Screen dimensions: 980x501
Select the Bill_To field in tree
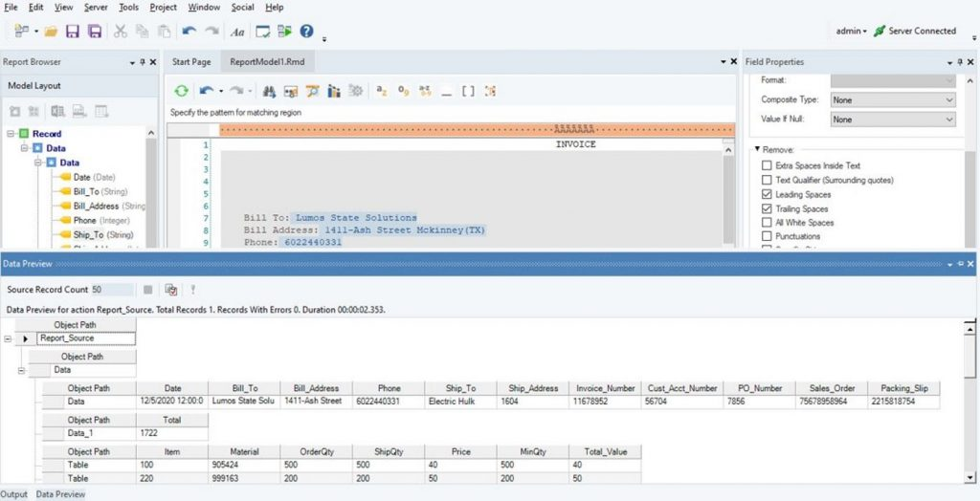pyautogui.click(x=87, y=191)
